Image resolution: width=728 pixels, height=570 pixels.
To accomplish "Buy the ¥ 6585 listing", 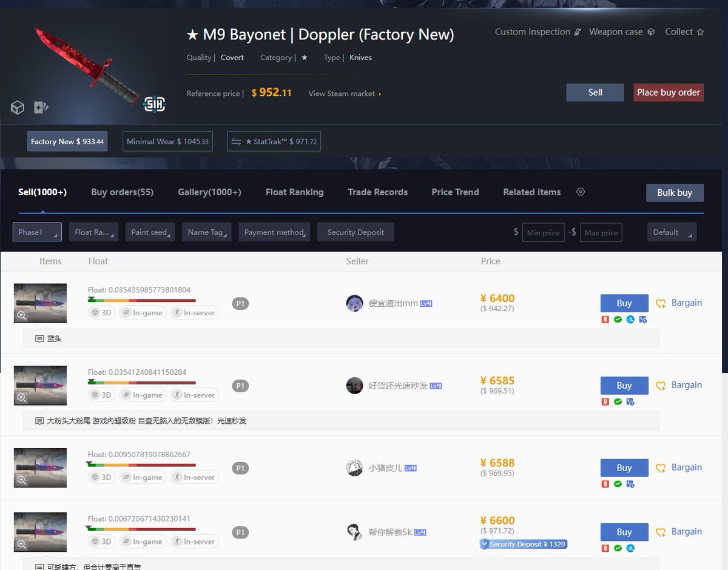I will [624, 385].
